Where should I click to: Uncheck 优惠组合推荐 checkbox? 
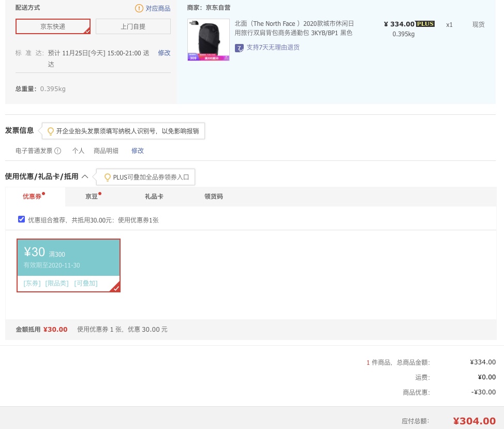22,219
